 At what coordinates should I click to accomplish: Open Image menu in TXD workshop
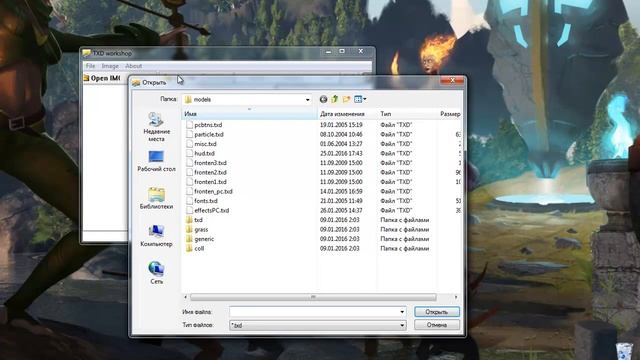click(x=110, y=66)
